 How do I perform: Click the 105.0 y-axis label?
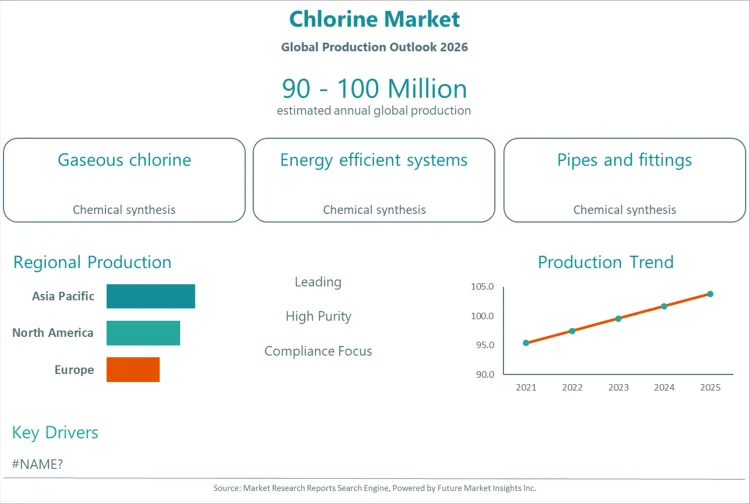tap(482, 286)
